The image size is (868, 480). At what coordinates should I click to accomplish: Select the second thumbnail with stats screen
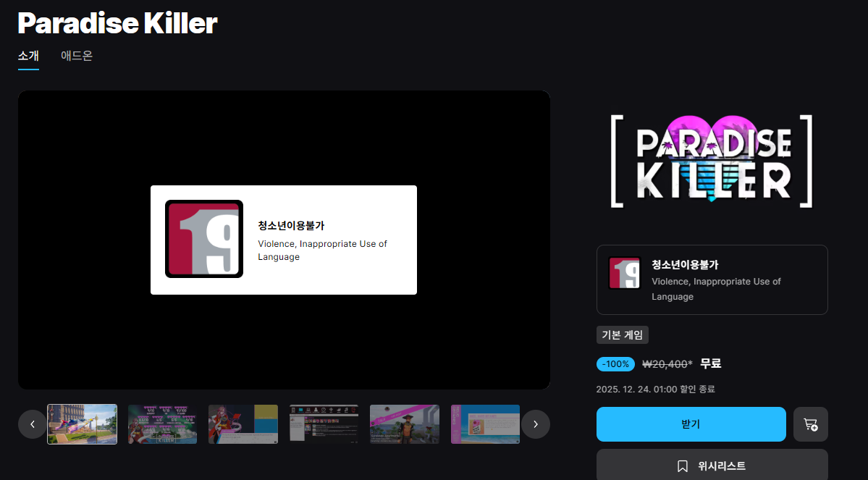(x=162, y=424)
